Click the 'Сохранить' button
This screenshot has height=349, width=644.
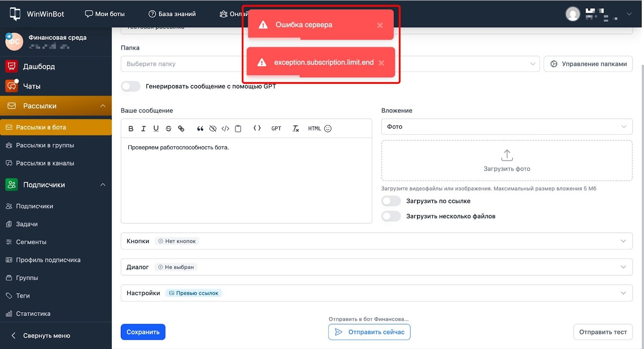click(x=143, y=332)
